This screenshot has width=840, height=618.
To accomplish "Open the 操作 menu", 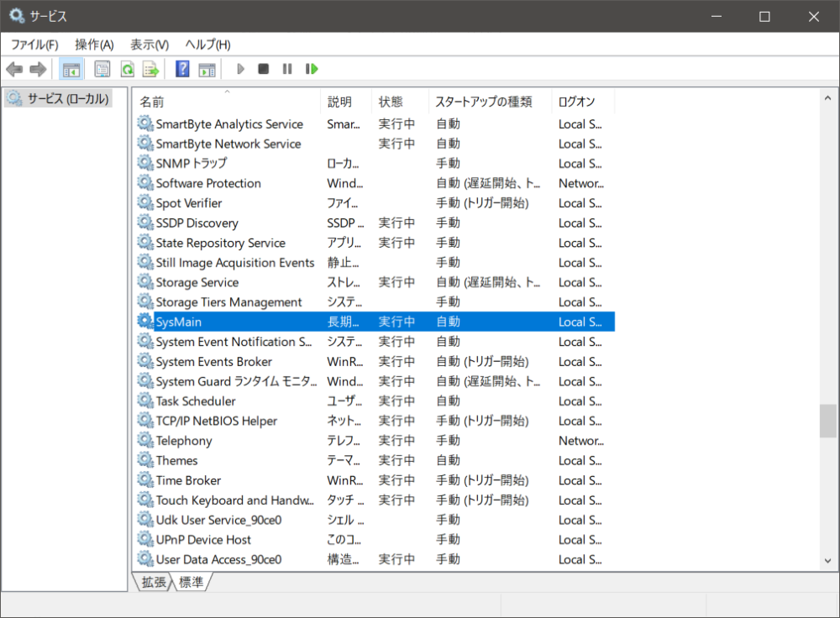I will point(92,44).
